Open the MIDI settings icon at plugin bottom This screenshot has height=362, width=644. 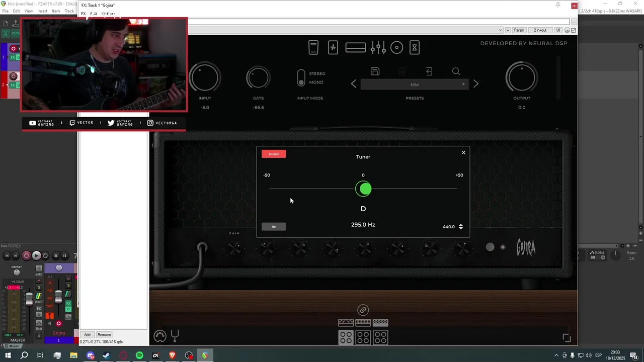coord(160,336)
